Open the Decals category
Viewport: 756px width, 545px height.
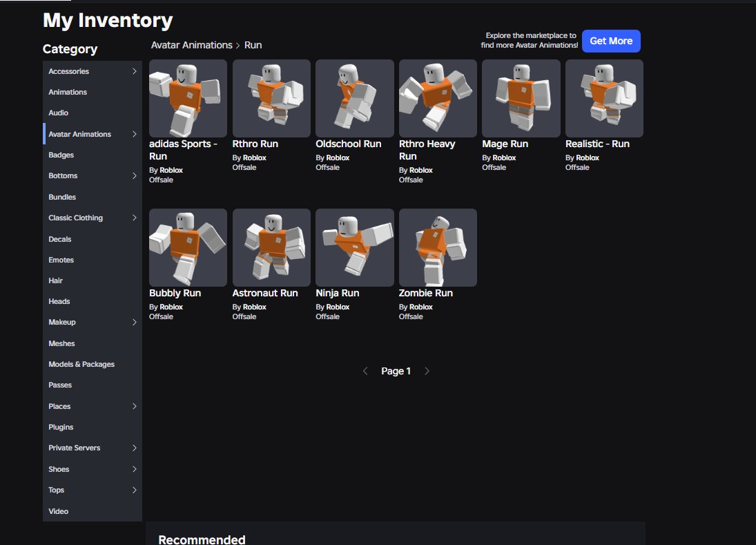point(93,239)
